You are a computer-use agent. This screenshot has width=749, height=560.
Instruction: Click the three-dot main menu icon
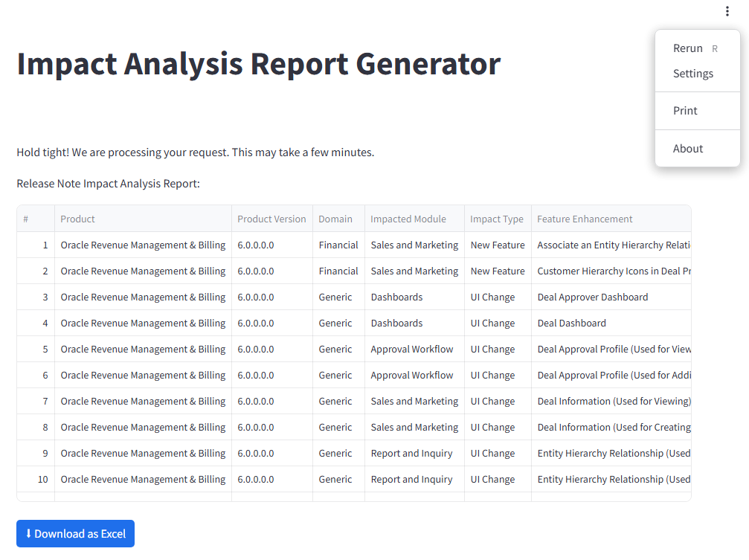pos(727,11)
